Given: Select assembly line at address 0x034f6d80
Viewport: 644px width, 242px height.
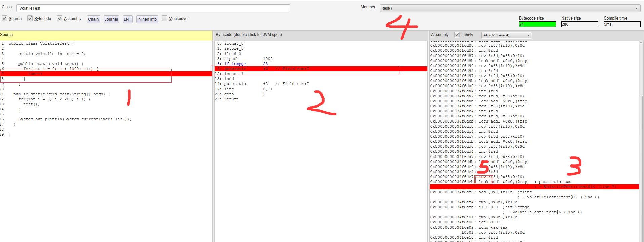Looking at the screenshot, I should [478, 45].
